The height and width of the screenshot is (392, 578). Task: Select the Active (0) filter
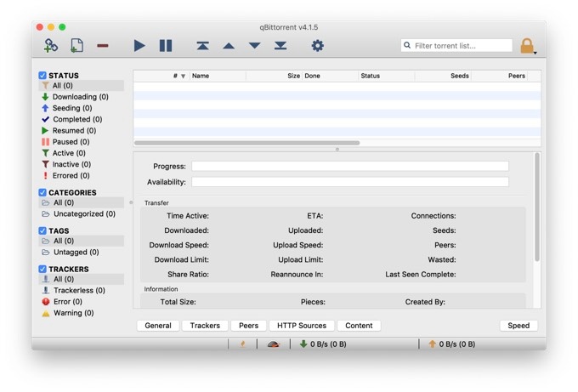click(69, 153)
